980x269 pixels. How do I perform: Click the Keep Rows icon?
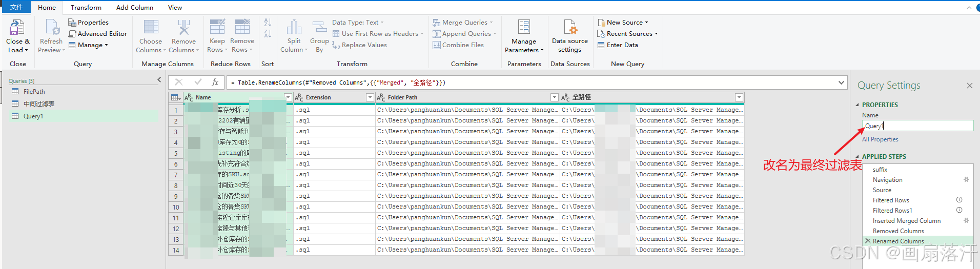[217, 28]
